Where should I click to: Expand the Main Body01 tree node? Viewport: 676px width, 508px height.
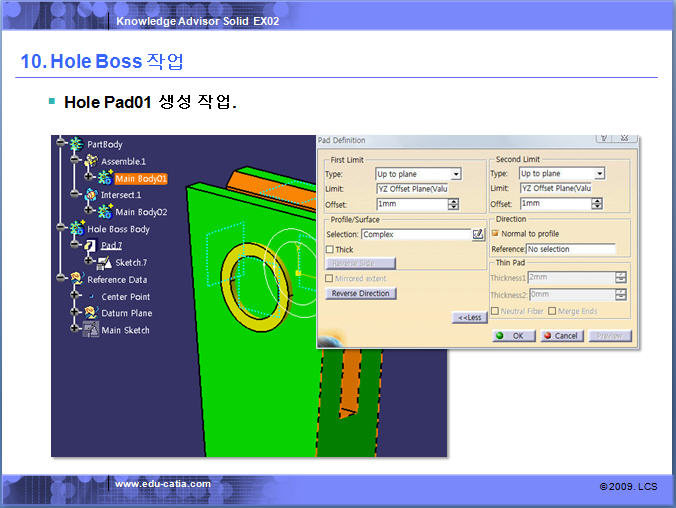tap(89, 178)
